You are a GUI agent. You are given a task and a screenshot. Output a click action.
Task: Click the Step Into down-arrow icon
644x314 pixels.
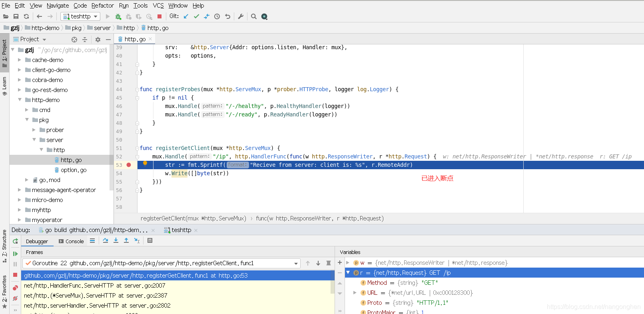[x=116, y=241]
